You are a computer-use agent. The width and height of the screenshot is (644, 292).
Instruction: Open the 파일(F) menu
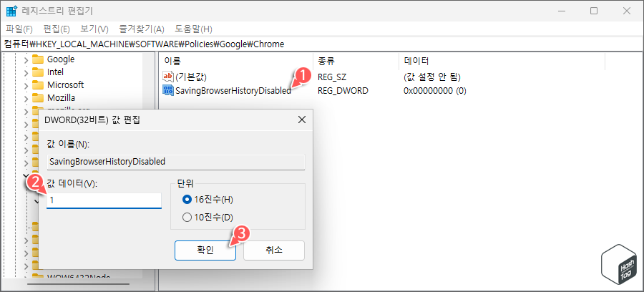19,29
